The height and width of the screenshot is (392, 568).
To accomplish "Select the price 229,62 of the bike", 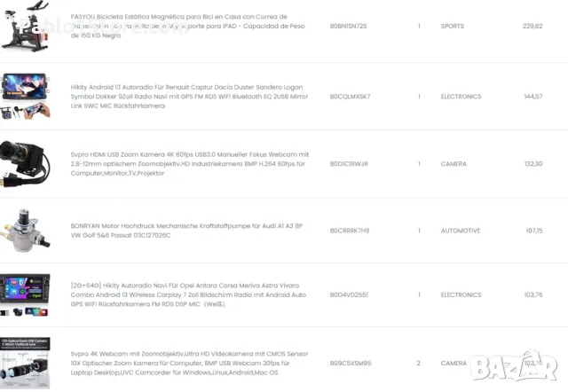I will (532, 27).
